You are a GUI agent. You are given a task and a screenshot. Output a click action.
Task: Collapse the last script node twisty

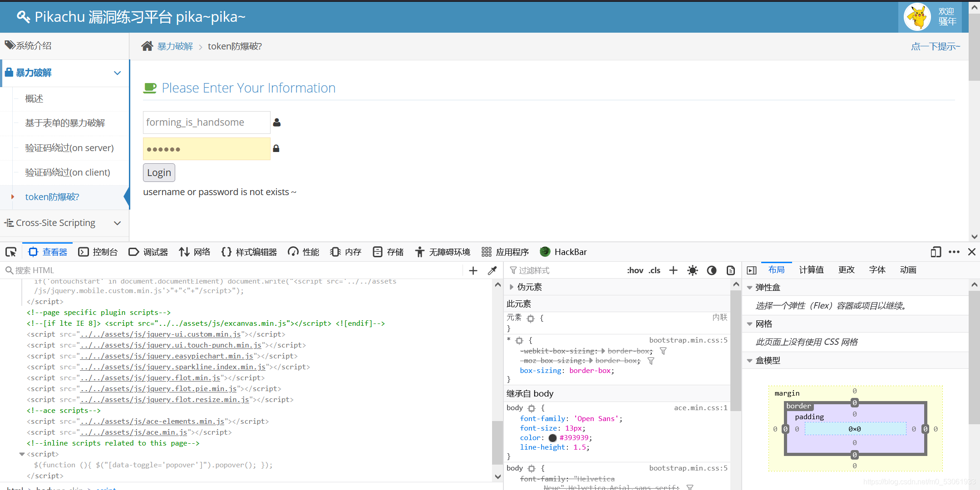(x=22, y=454)
